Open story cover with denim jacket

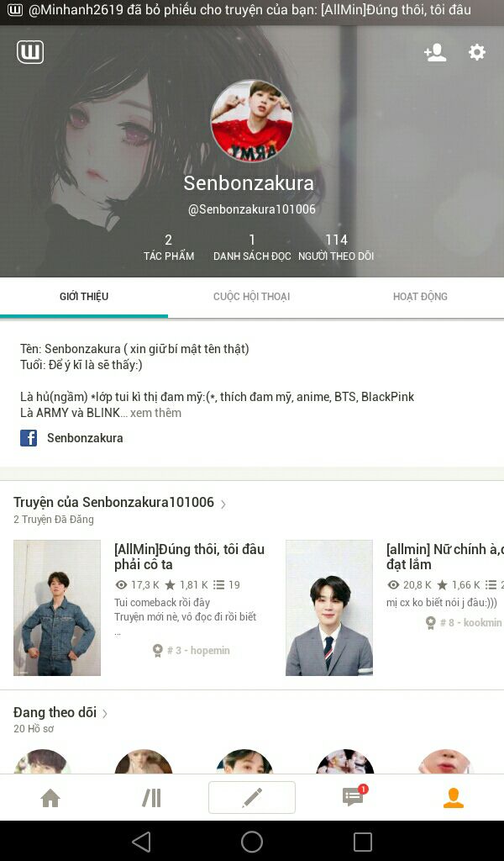coord(57,608)
